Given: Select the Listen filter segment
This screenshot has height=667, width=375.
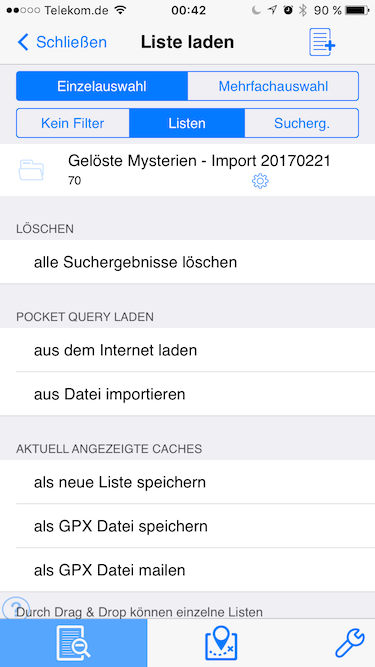Looking at the screenshot, I should click(187, 123).
